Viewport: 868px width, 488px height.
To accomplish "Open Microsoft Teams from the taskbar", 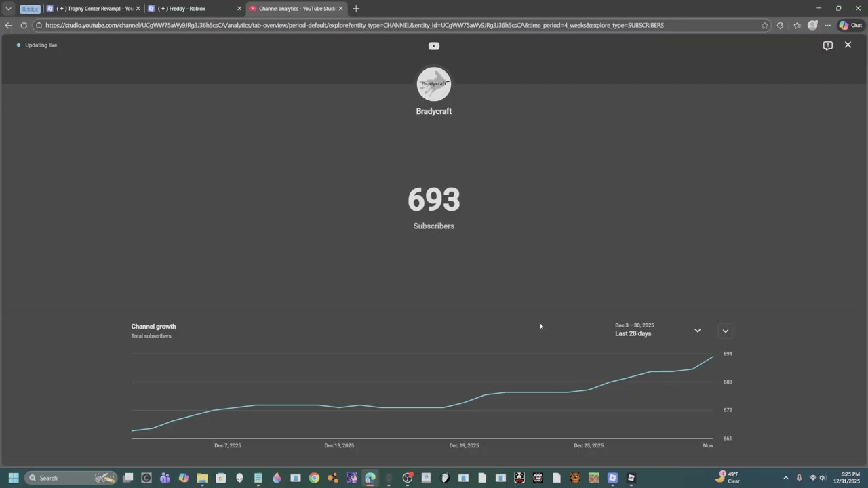I will tap(165, 478).
